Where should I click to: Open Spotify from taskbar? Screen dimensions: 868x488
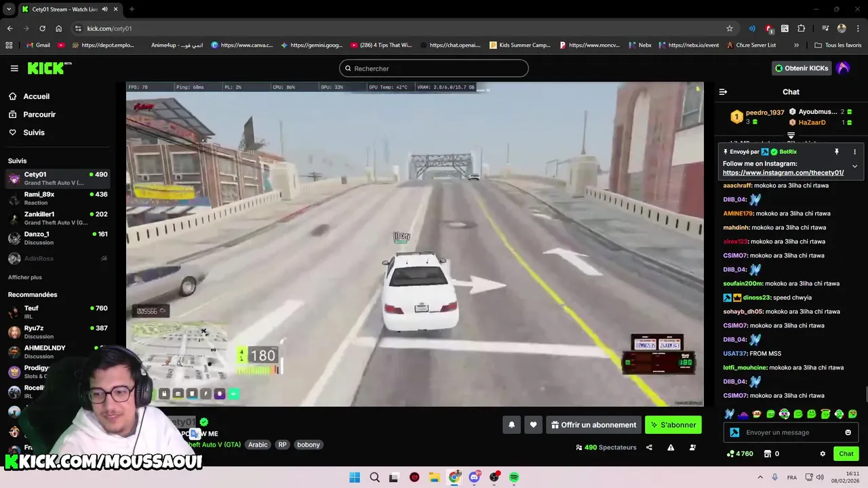click(x=514, y=477)
